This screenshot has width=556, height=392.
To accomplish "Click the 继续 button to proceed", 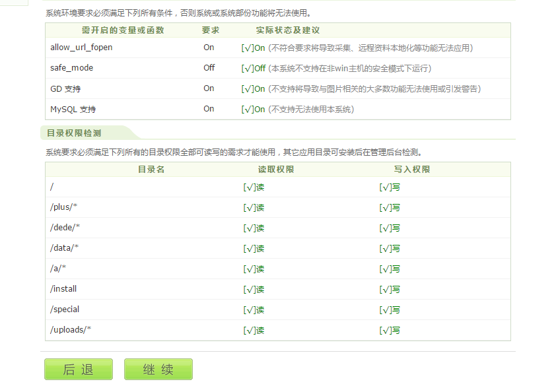I will 158,370.
